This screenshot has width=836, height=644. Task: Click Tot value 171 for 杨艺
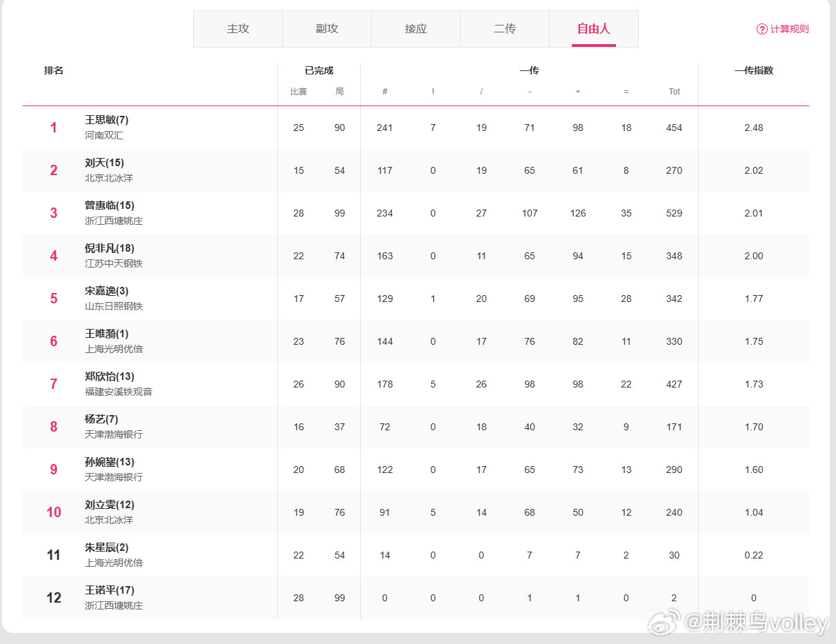(x=675, y=427)
